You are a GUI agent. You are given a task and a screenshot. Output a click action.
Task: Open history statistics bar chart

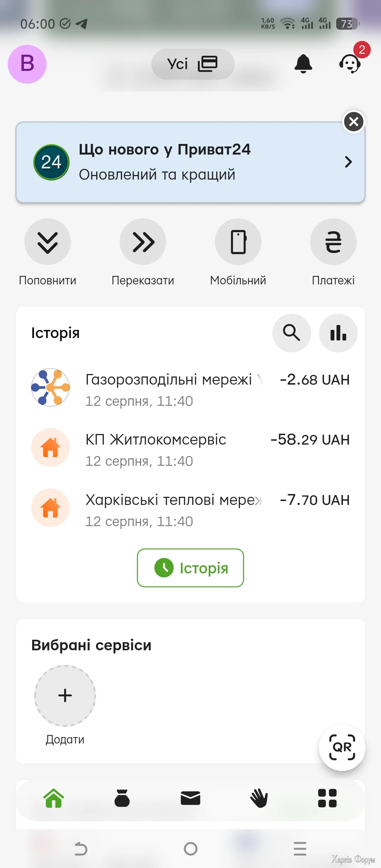tap(338, 333)
